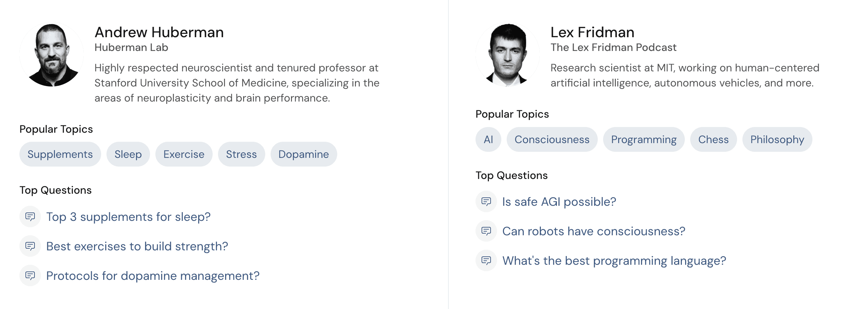Viewport: 868px width, 309px height.
Task: Click chat icon beside safe AGI question
Action: 486,202
